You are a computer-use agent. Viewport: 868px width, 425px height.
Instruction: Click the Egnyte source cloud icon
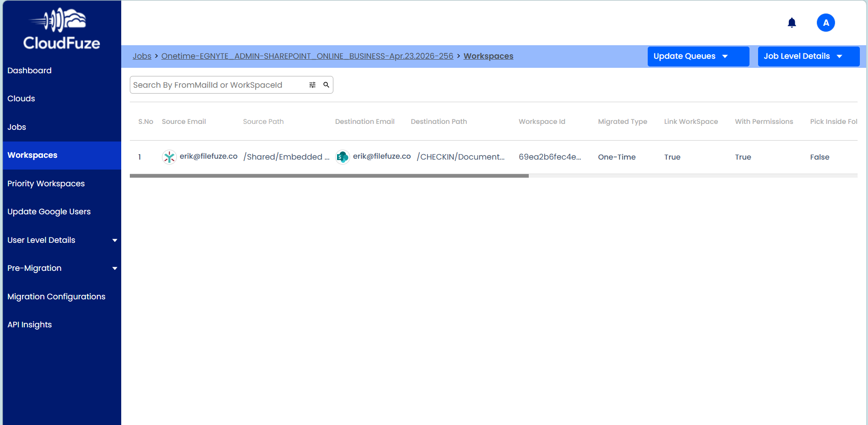click(169, 157)
